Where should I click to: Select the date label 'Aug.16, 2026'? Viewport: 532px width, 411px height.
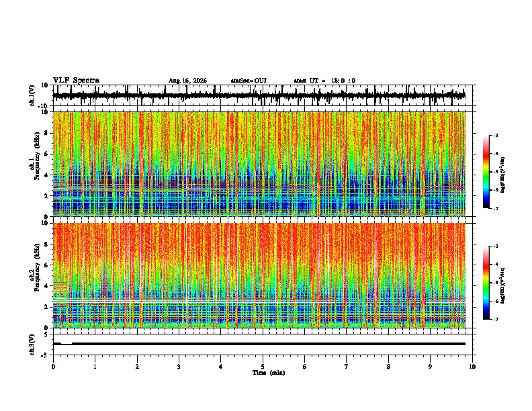(187, 81)
